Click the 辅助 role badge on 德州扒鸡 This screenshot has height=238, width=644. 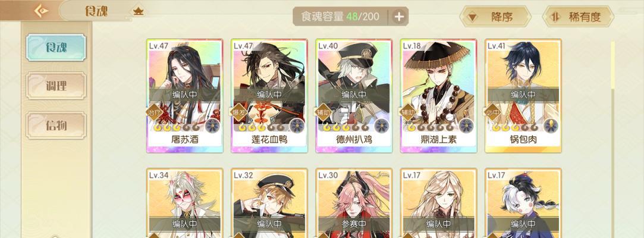[x=323, y=111]
